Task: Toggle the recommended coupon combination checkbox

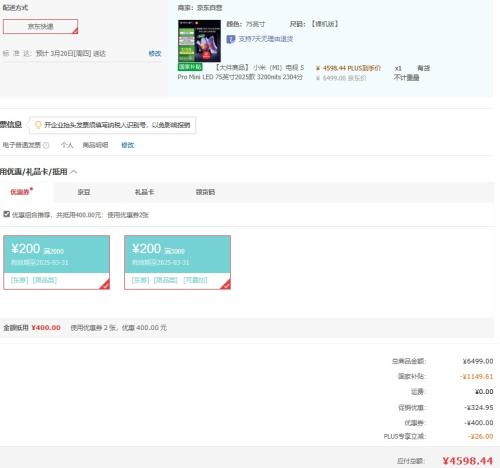Action: click(x=6, y=214)
